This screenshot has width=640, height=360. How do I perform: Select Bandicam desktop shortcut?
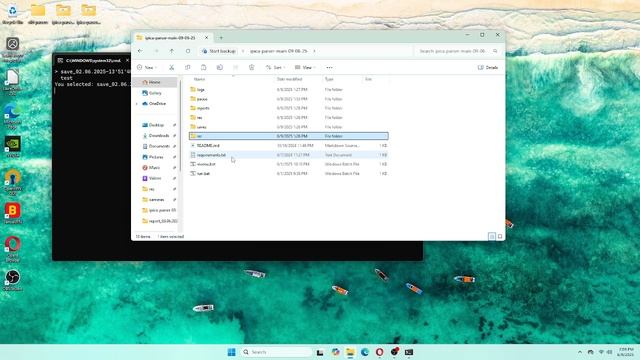[x=12, y=213]
